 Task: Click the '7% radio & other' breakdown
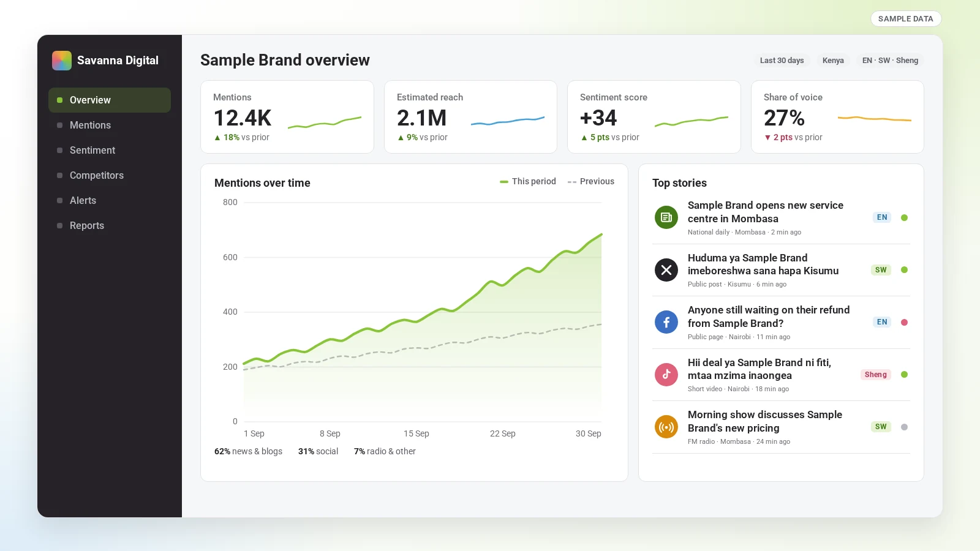(385, 451)
